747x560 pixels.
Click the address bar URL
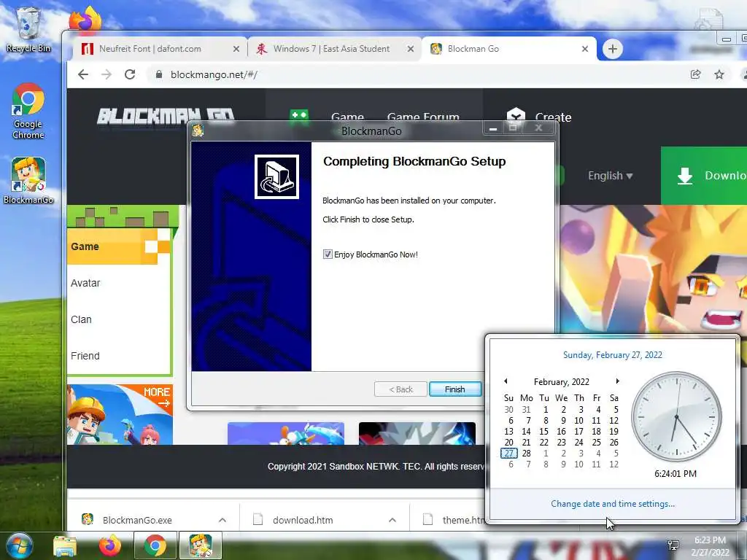(214, 74)
